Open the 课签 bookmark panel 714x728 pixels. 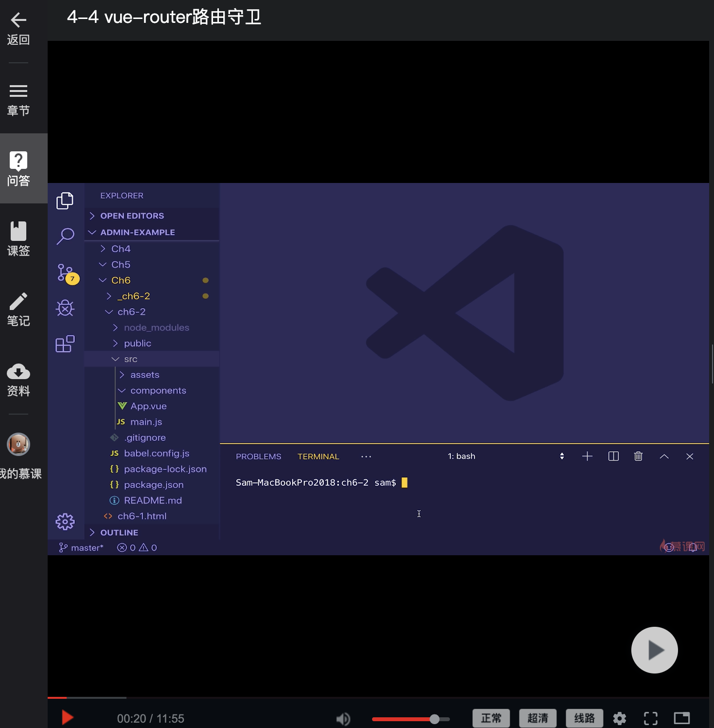pyautogui.click(x=18, y=239)
